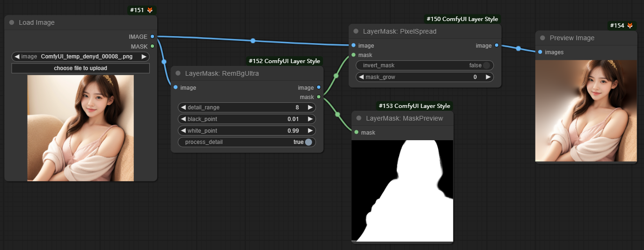The image size is (644, 250).
Task: Select next image file with right arrow
Action: pos(144,57)
